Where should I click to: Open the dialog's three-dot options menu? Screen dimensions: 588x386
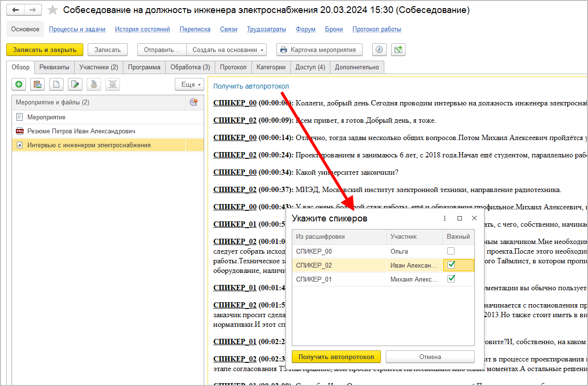(444, 219)
